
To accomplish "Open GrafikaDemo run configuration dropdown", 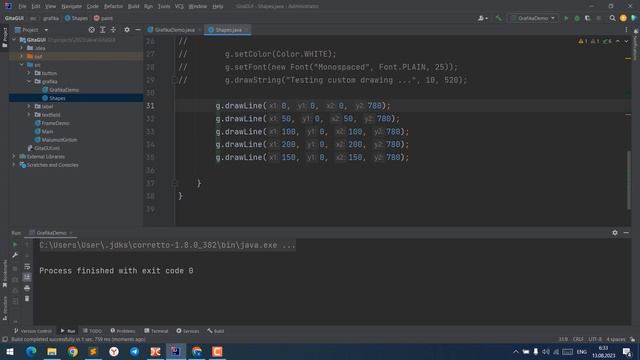I will (533, 18).
